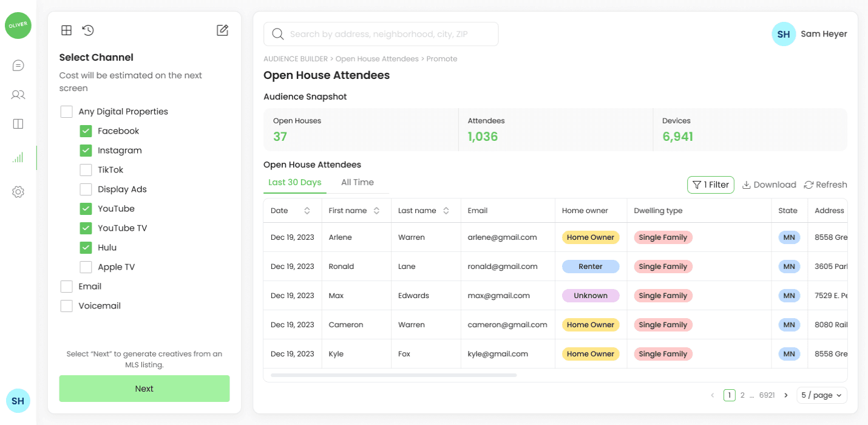Select the Last 30 Days tab

coord(294,182)
